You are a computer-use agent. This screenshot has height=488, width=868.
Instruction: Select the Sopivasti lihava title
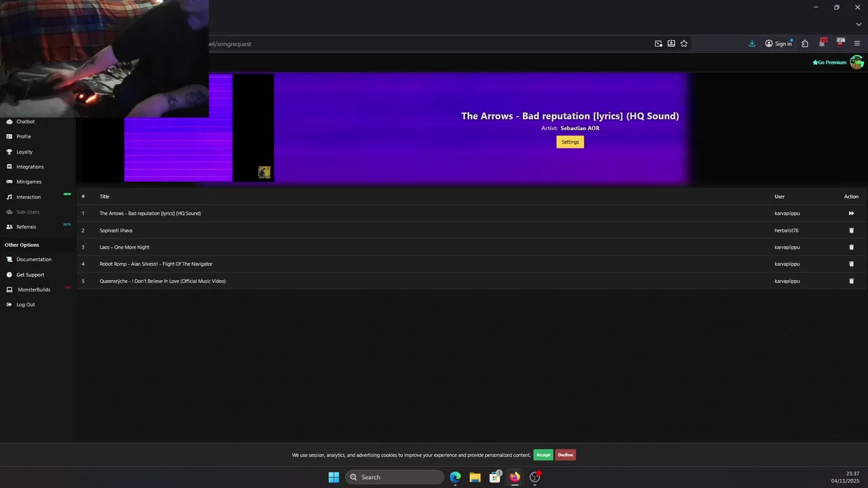coord(116,230)
